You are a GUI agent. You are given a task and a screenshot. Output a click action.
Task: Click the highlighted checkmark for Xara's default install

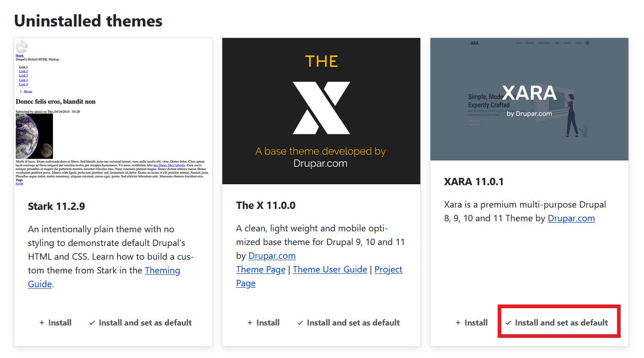pyautogui.click(x=508, y=322)
